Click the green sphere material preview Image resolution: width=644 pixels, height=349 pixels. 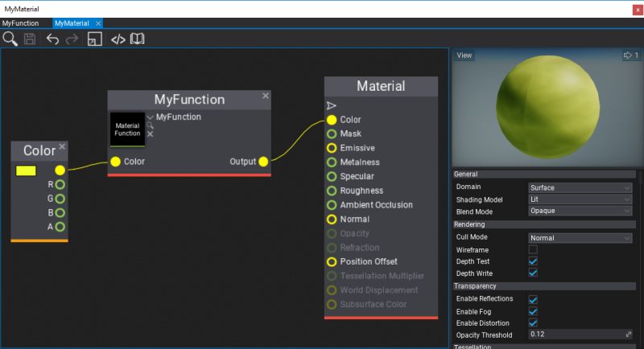(547, 108)
